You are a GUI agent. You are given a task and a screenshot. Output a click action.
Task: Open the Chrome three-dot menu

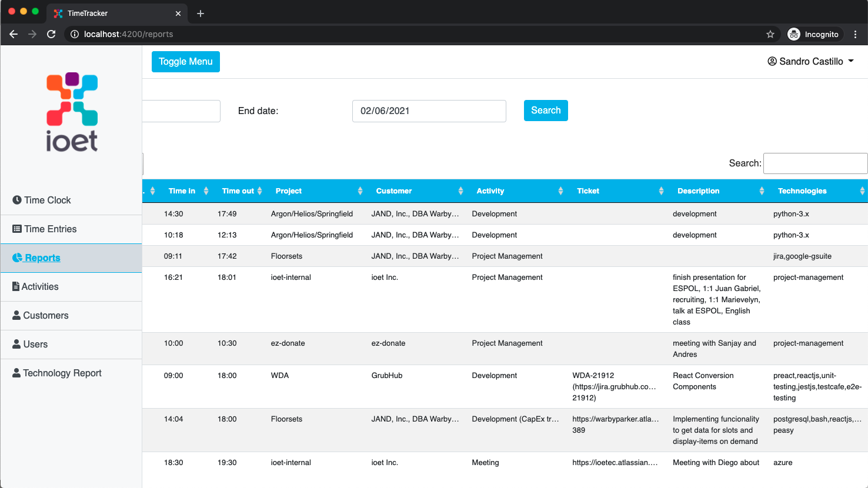(x=855, y=34)
